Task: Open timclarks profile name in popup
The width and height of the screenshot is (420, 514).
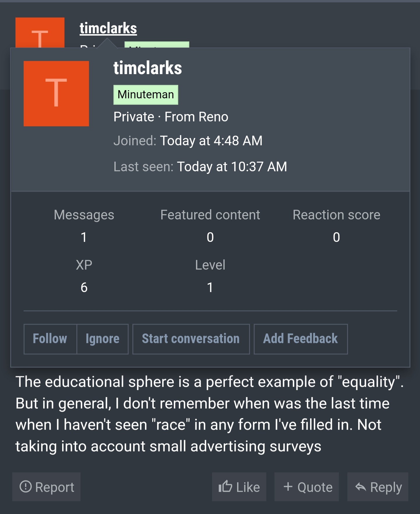Action: (x=148, y=68)
